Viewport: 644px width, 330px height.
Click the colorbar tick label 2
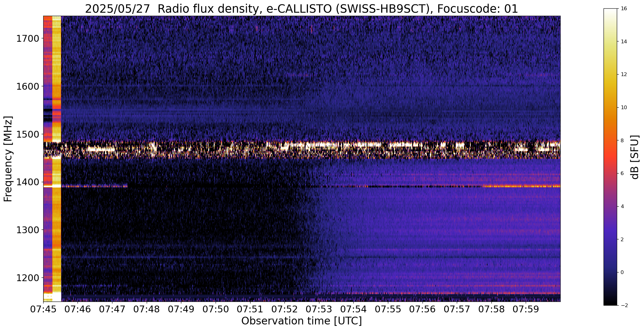(x=622, y=239)
